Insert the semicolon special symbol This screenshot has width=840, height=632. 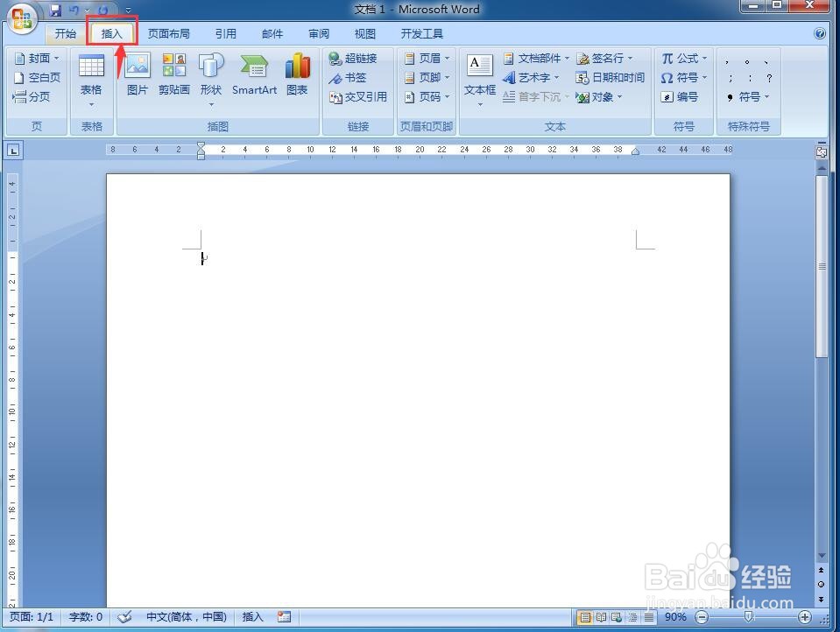tap(731, 78)
